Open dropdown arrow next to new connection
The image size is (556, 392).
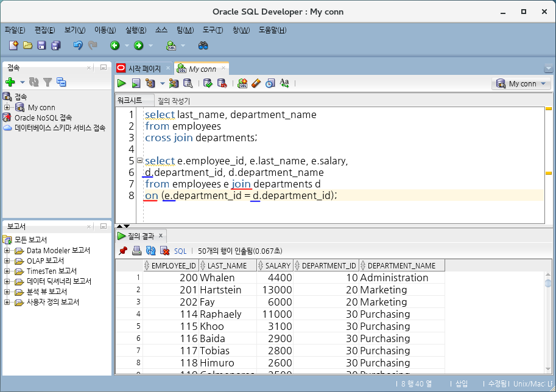22,82
